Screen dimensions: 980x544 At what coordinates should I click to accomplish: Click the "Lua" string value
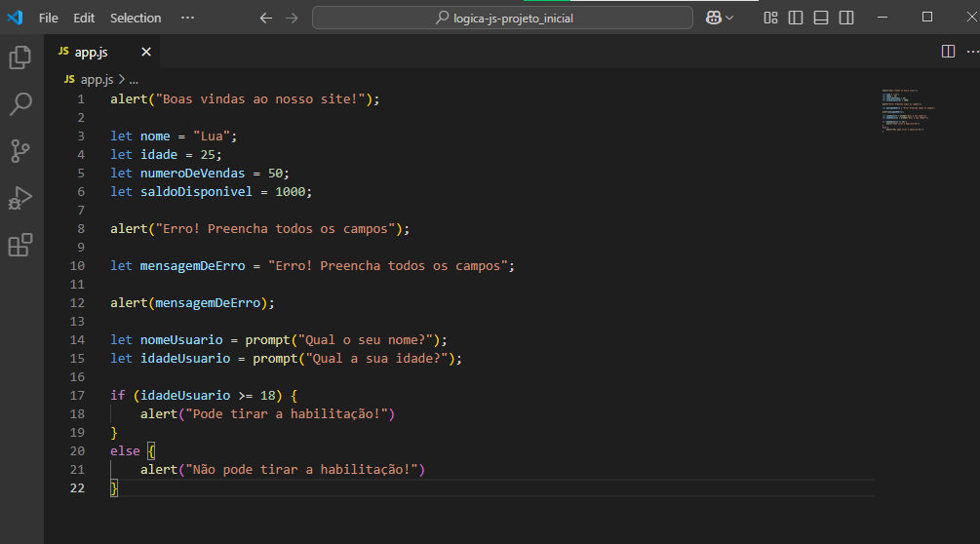[212, 136]
